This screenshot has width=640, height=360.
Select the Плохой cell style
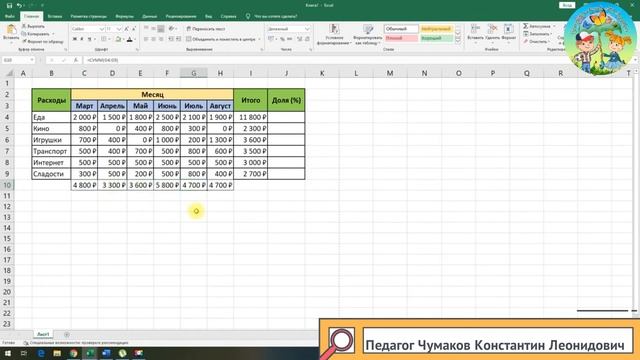401,38
